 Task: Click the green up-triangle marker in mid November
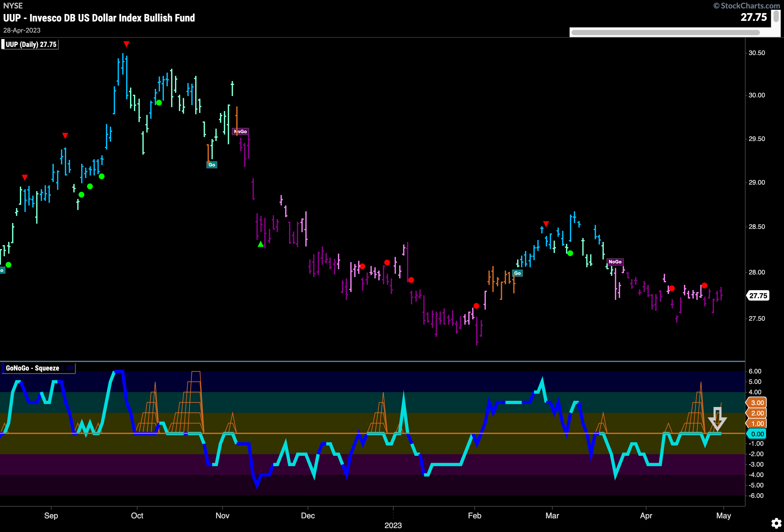[260, 244]
